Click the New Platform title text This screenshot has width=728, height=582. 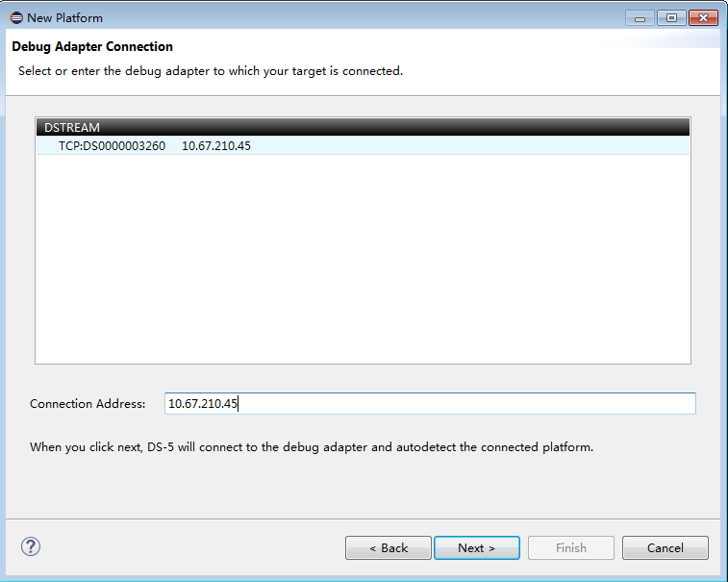(64, 17)
